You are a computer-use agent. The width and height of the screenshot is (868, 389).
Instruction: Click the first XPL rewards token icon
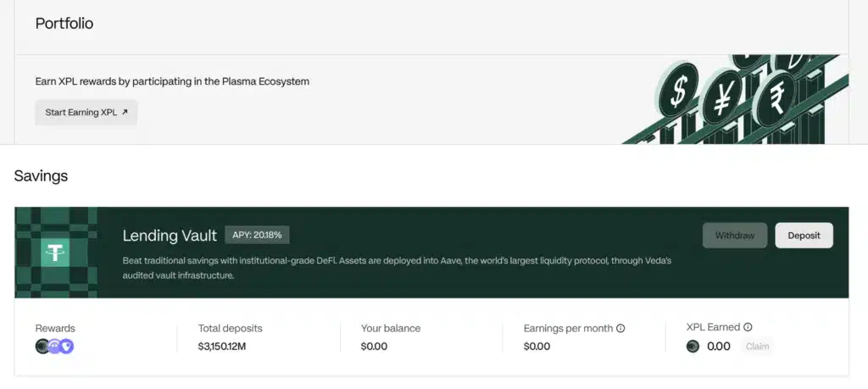click(43, 346)
